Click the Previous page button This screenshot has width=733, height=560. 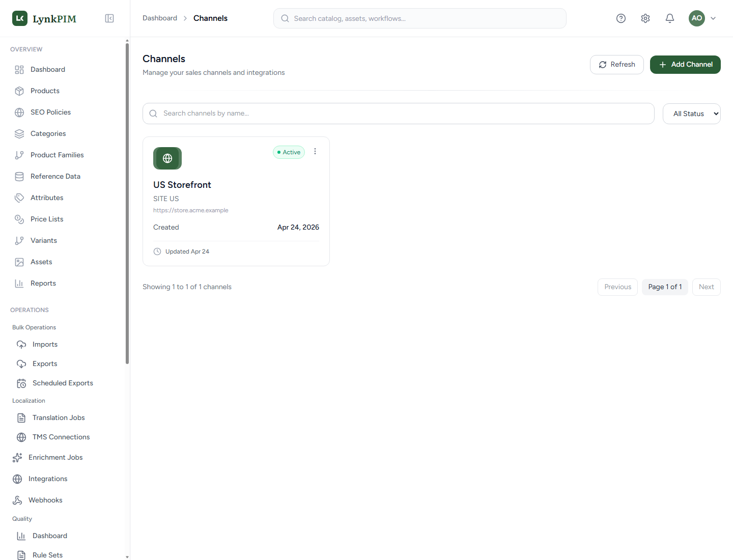click(x=617, y=287)
